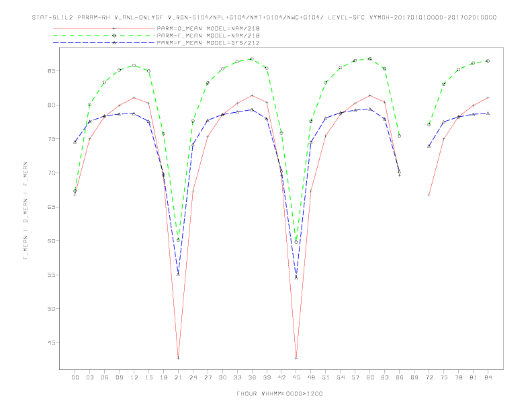Click x-axis tick label 69

pos(414,377)
